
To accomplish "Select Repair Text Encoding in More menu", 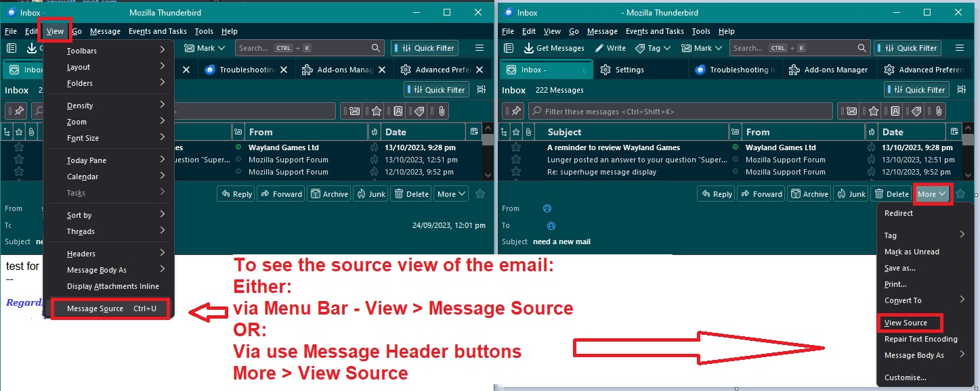I will [924, 339].
